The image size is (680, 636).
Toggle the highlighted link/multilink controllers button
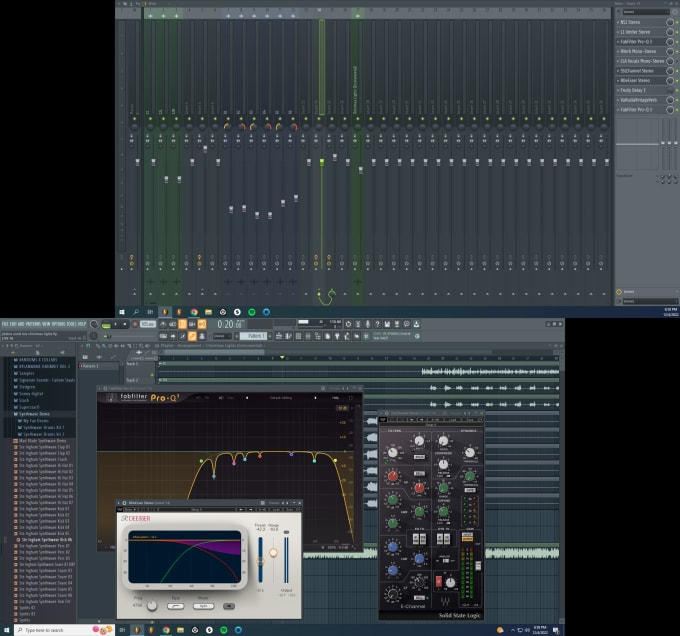(x=192, y=336)
